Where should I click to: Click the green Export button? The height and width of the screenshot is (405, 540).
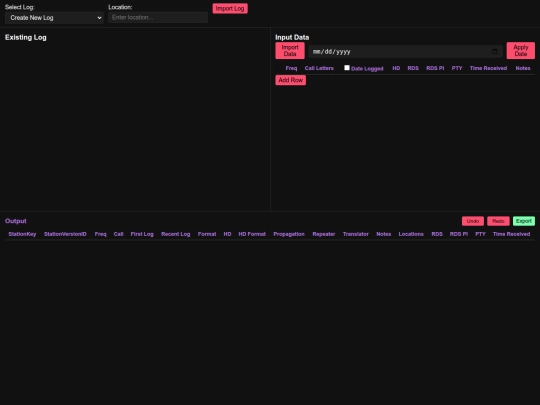click(x=523, y=221)
